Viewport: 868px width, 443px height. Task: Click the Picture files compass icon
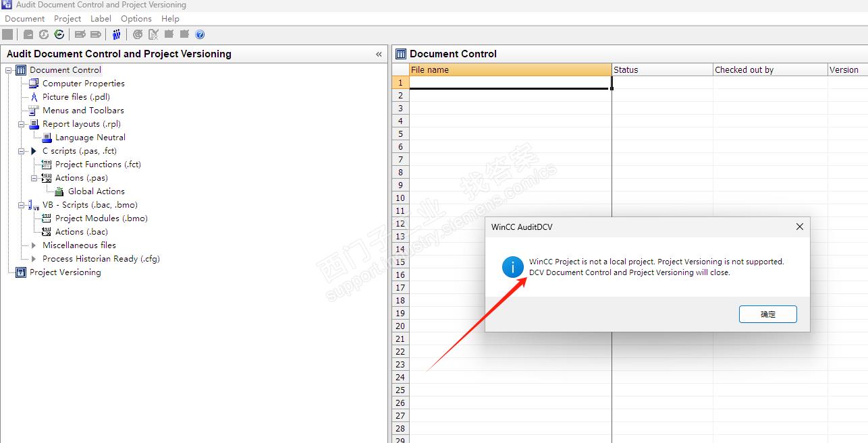[x=34, y=97]
